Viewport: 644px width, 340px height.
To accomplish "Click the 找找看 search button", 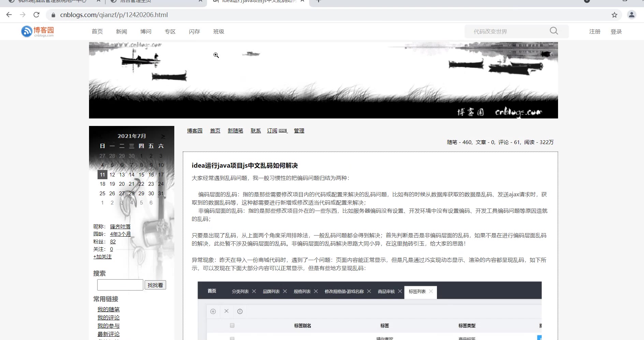I will tap(155, 285).
